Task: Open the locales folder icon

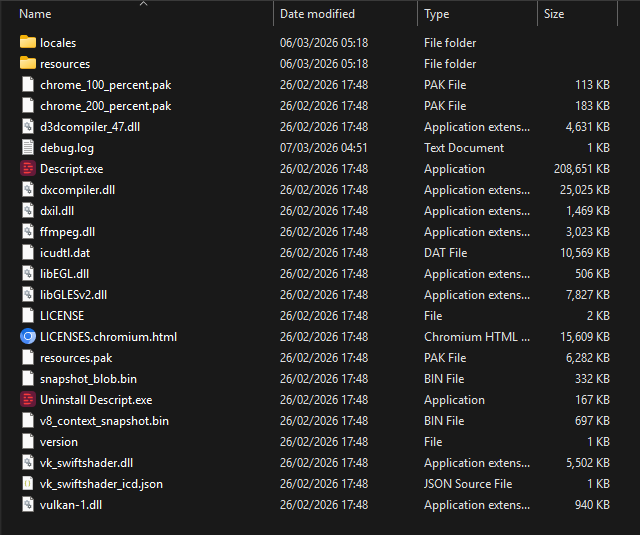Action: point(28,42)
